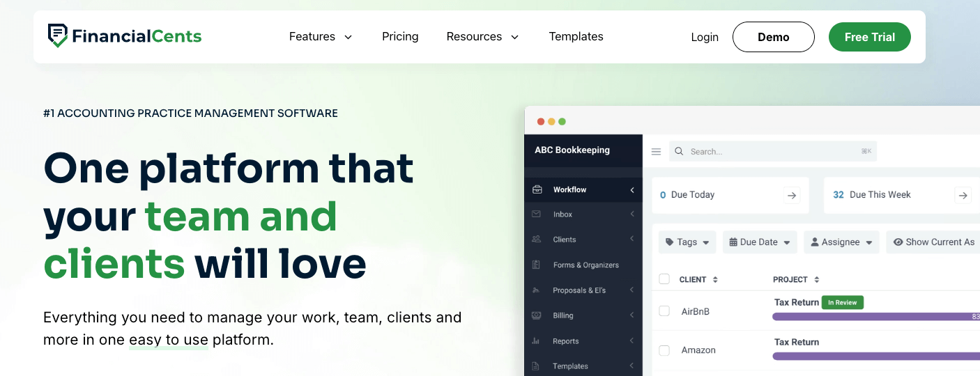Click the Inbox envelope icon

tap(537, 214)
